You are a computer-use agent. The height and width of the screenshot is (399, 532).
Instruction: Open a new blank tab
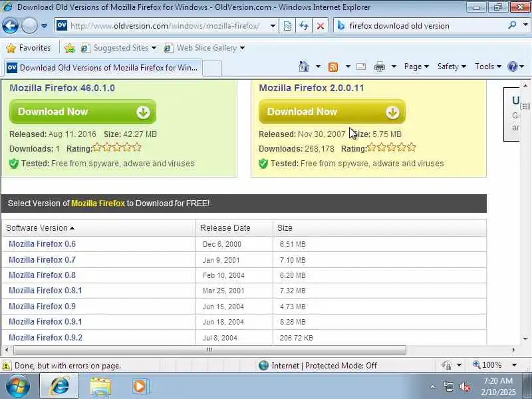[x=212, y=68]
